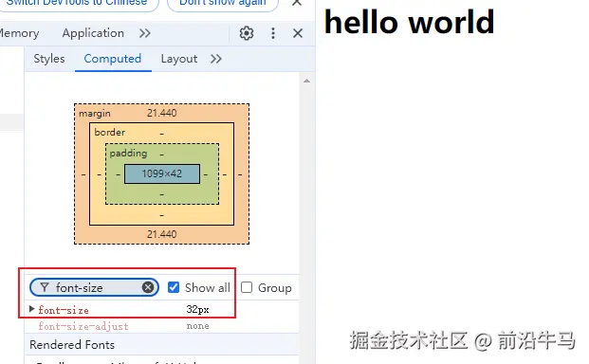Viewport: 589px width, 364px height.
Task: Click the font-size filter input field
Action: click(x=94, y=287)
